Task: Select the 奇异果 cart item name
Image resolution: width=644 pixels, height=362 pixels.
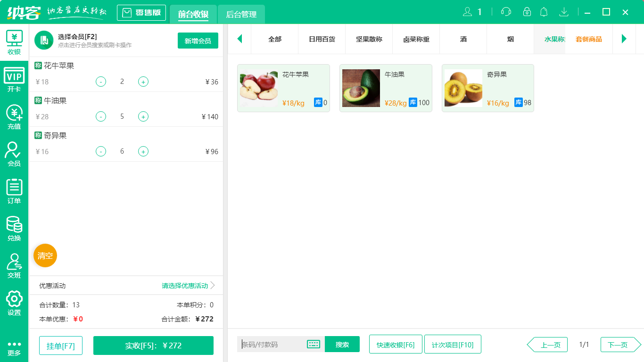Action: point(55,136)
